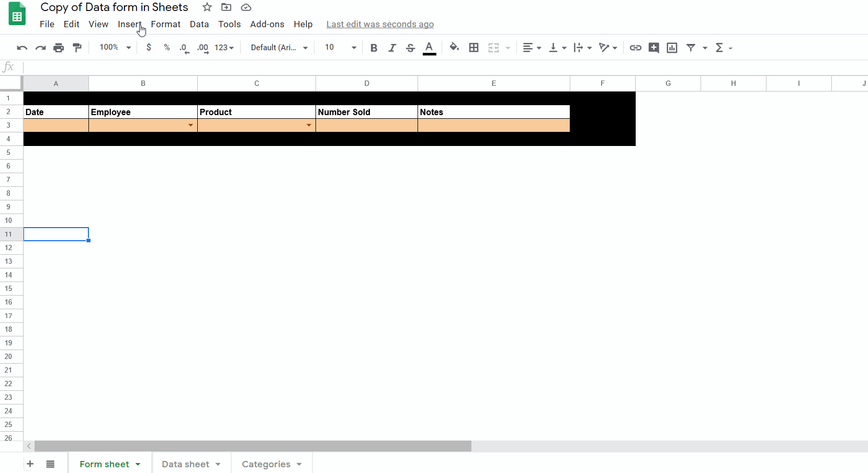Image resolution: width=868 pixels, height=473 pixels.
Task: Toggle italic text formatting
Action: point(392,48)
